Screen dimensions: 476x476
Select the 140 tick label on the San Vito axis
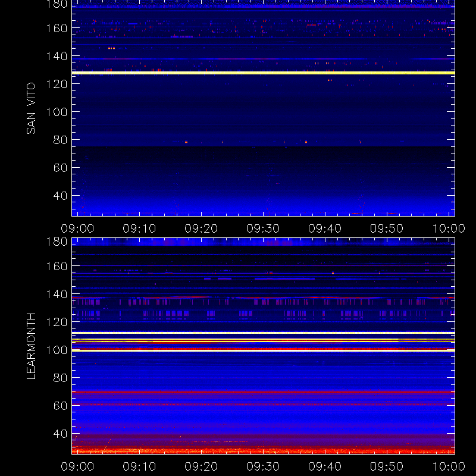[x=57, y=56]
